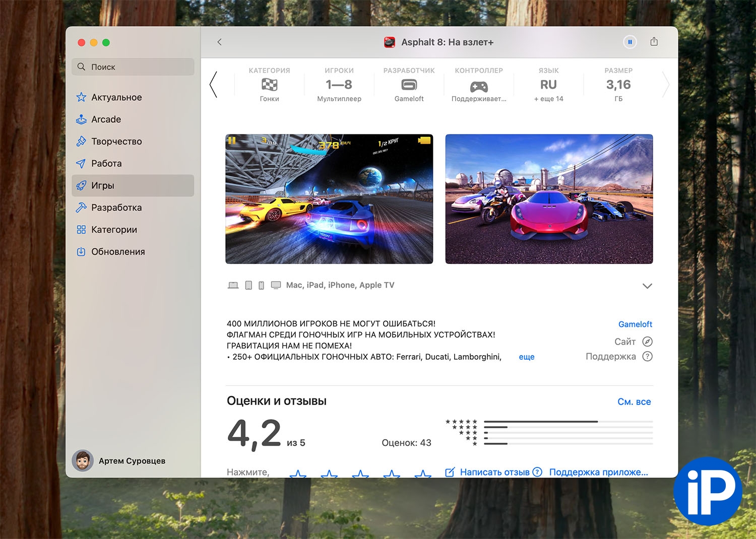Click the 3,16 size value
Viewport: 756px width, 539px height.
(618, 85)
